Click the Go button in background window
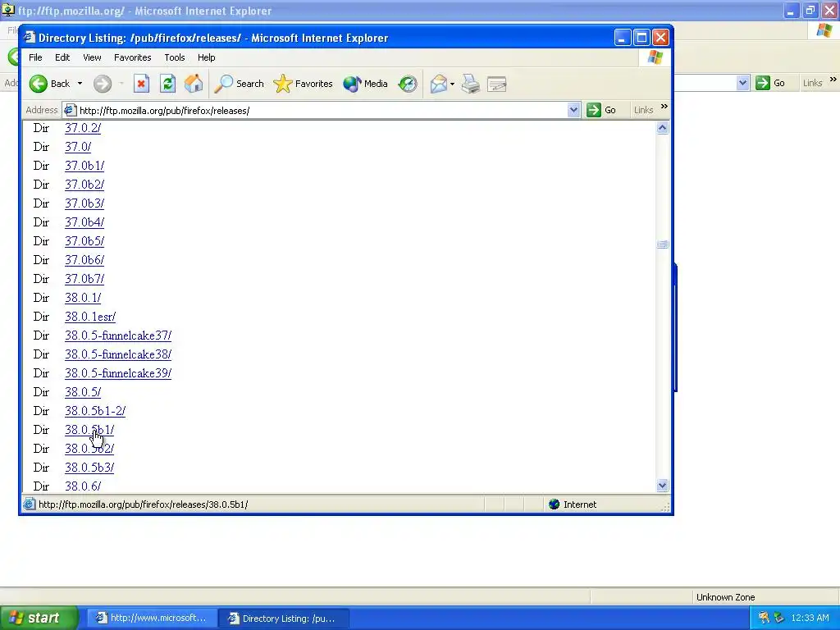Image resolution: width=840 pixels, height=630 pixels. click(x=771, y=83)
